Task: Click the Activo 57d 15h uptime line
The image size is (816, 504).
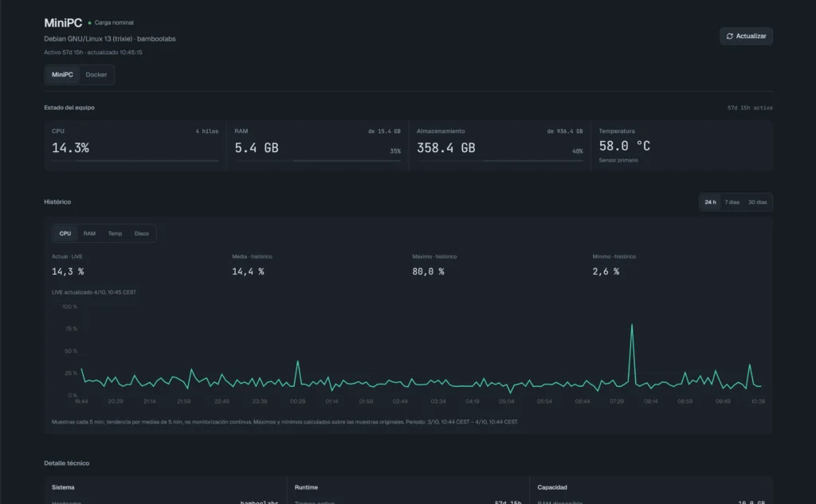Action: (93, 53)
